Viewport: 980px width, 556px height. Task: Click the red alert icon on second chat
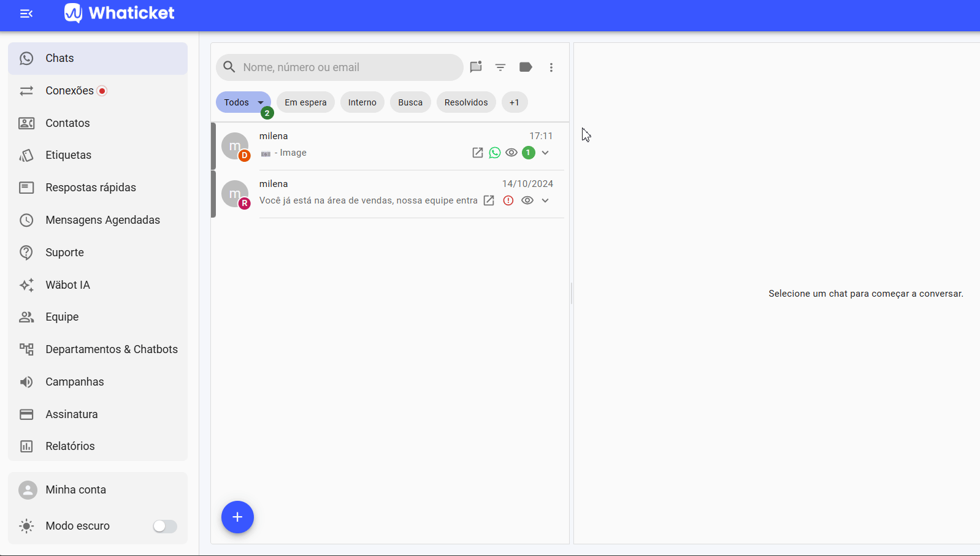(x=508, y=200)
